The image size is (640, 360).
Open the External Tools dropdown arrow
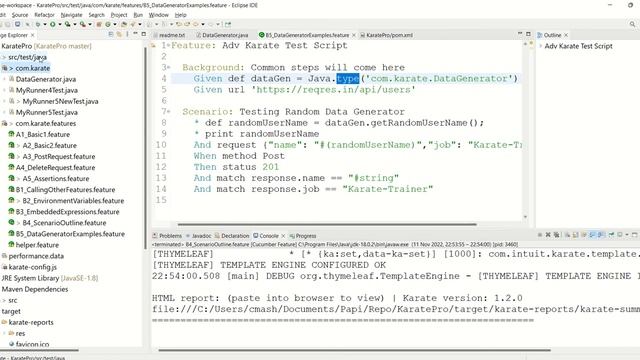pyautogui.click(x=90, y=24)
